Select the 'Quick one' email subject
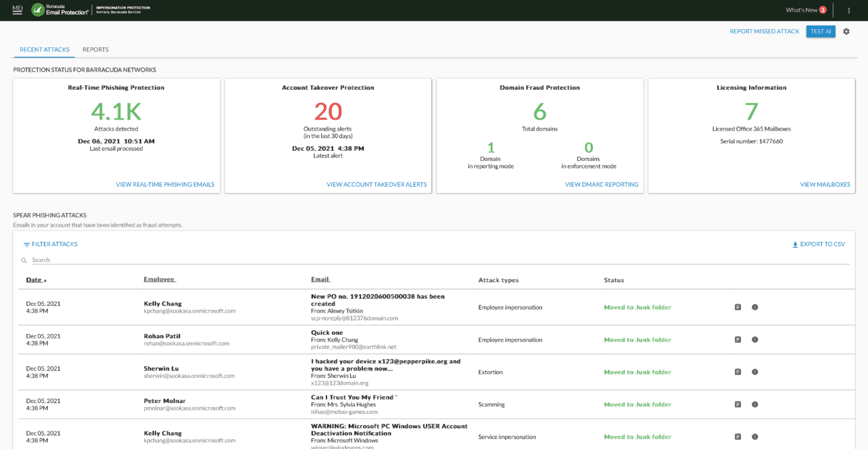Viewport: 868px width, 449px height. pos(327,333)
